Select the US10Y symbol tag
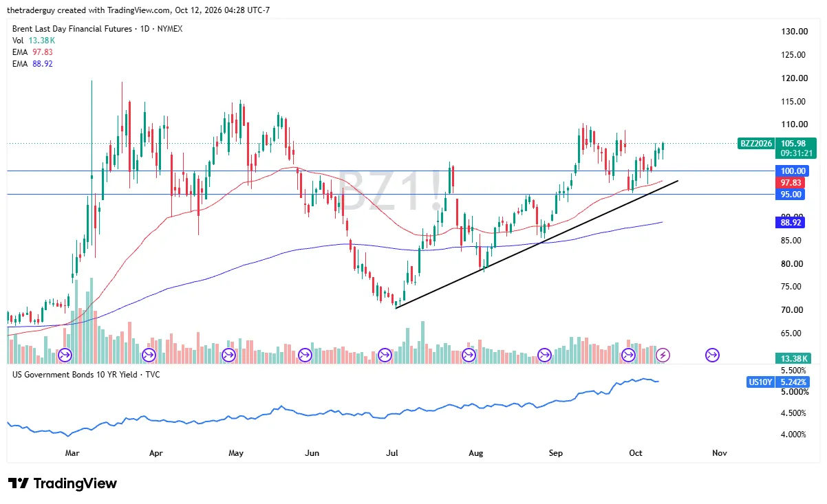827x504 pixels. click(x=761, y=382)
